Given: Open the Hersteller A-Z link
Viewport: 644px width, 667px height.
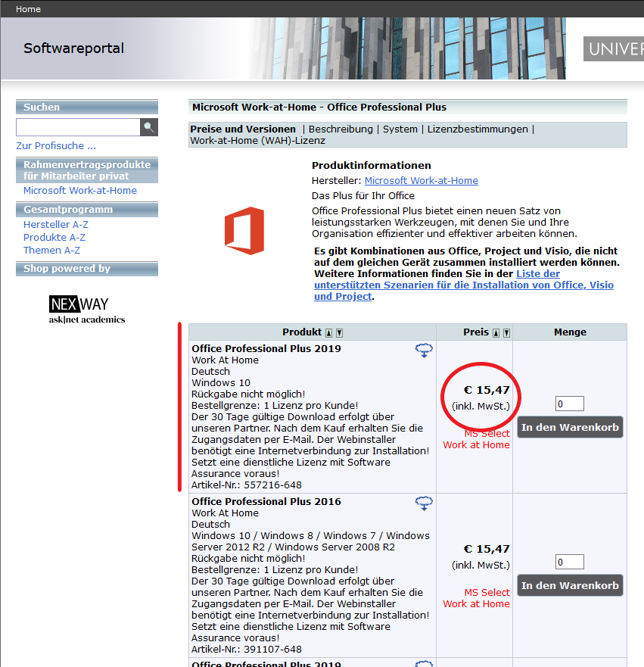Looking at the screenshot, I should (56, 225).
